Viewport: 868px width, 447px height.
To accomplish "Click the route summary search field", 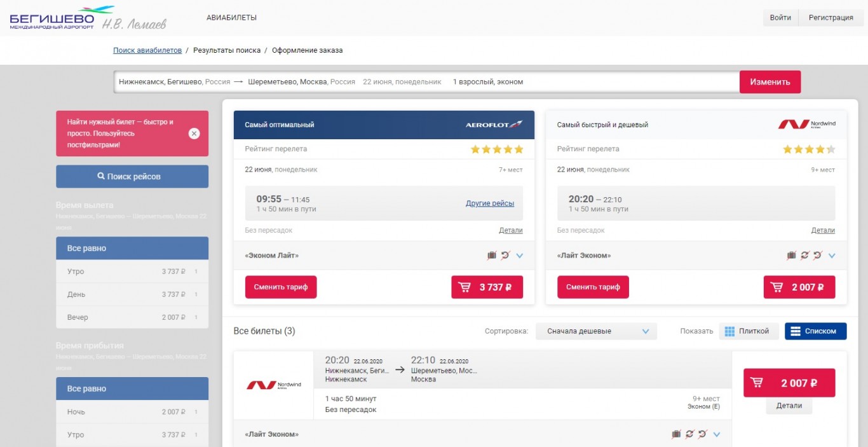I will 426,82.
